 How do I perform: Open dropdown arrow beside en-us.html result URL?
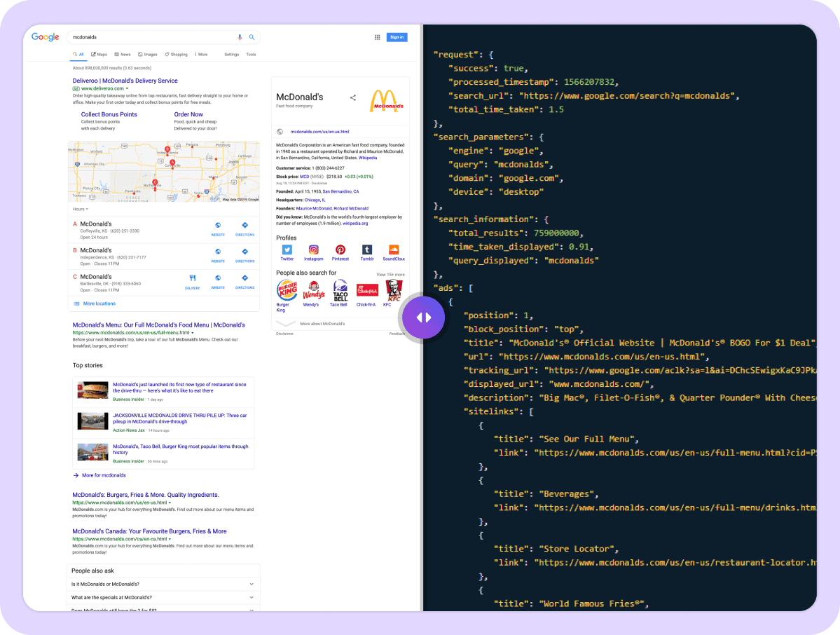click(x=170, y=503)
